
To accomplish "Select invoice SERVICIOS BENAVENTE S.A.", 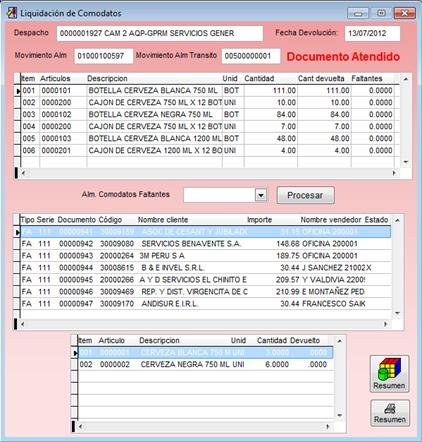I will (205, 244).
